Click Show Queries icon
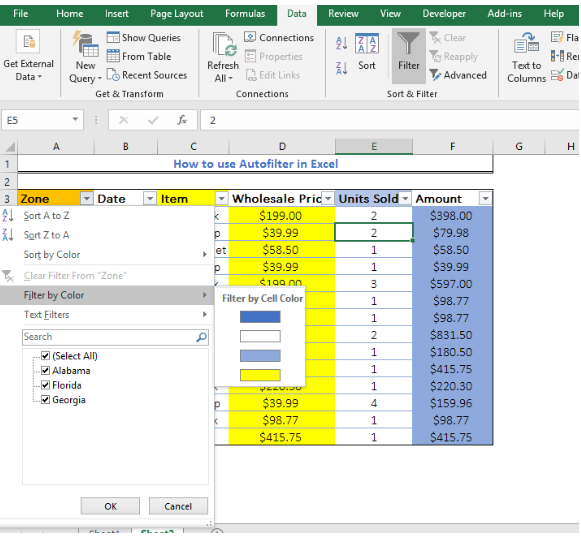This screenshot has height=538, width=581. point(113,37)
